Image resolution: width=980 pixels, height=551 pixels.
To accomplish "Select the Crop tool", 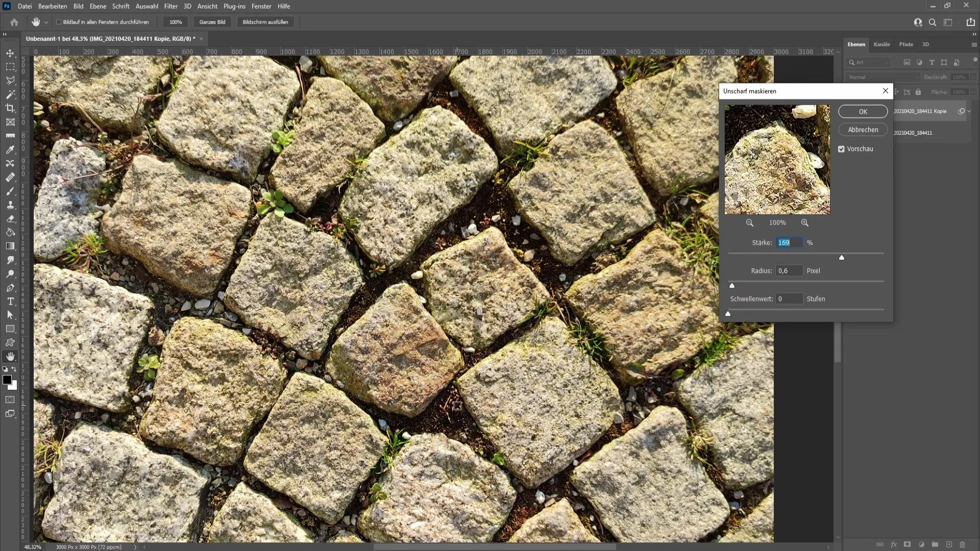I will 9,108.
